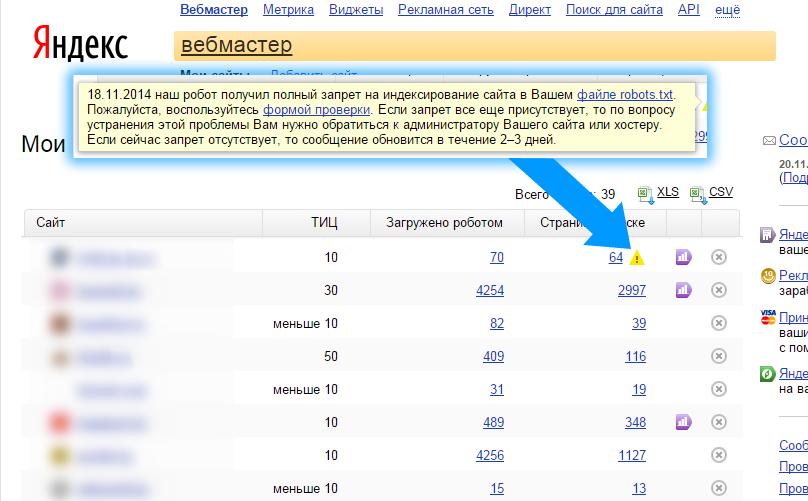This screenshot has width=808, height=501.
Task: Download the site list as CSV
Action: tap(721, 192)
